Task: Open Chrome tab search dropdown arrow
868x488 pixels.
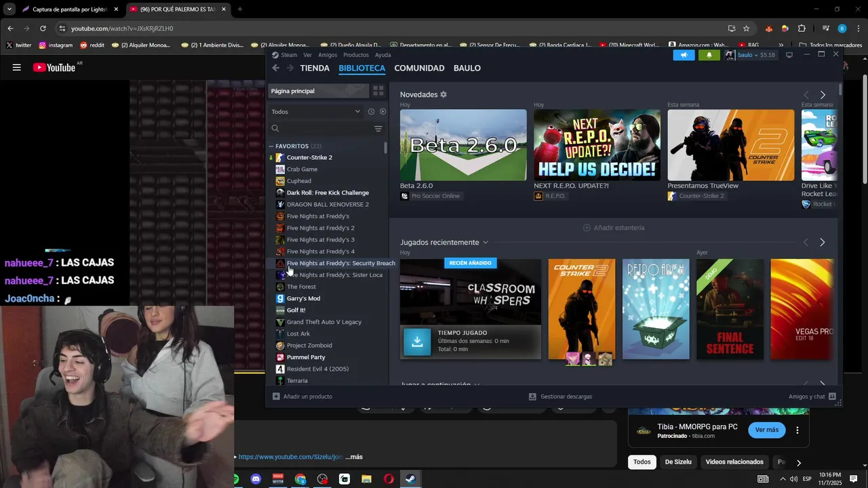Action: coord(9,9)
